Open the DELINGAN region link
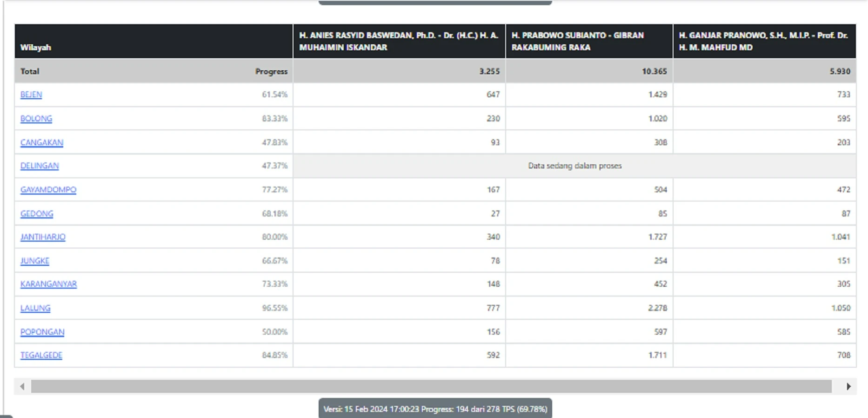 pos(40,166)
